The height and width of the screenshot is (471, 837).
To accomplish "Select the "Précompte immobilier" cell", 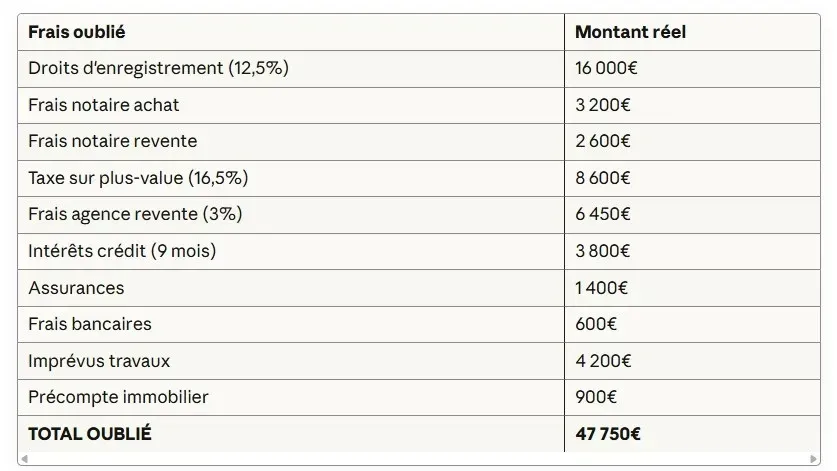I will (118, 397).
